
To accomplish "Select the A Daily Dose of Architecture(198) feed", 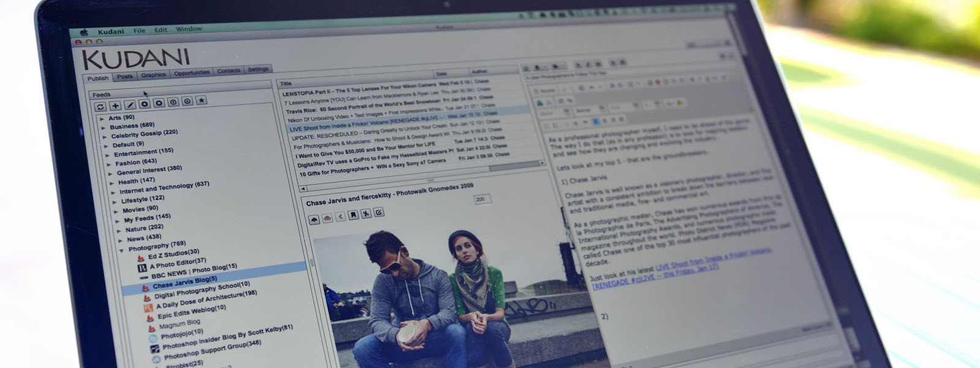I will [x=206, y=301].
